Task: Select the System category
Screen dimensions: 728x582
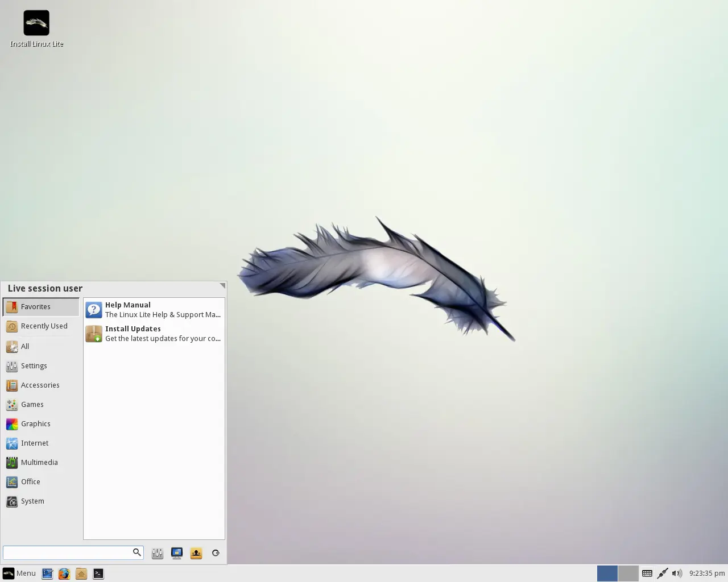Action: (41, 501)
